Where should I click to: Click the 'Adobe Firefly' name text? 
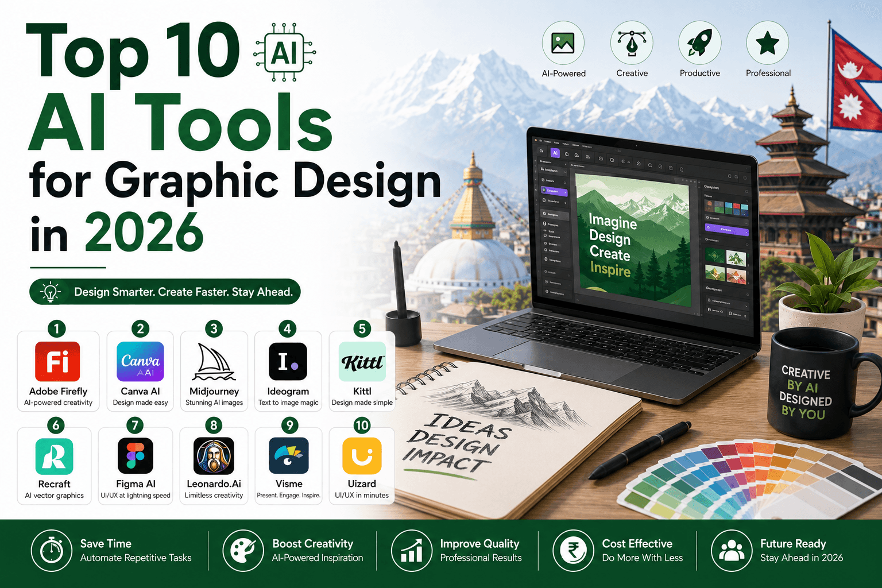58,391
